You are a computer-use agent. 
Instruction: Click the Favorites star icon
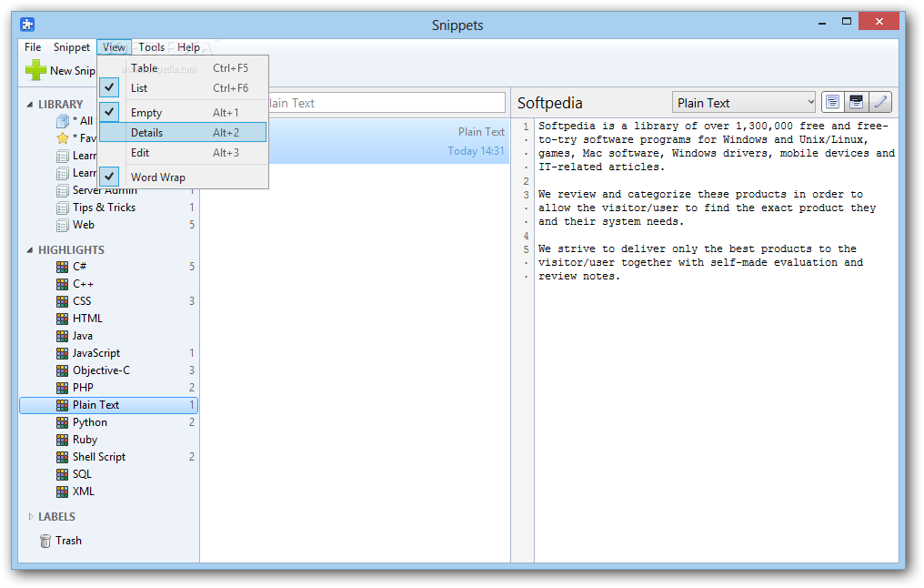63,138
